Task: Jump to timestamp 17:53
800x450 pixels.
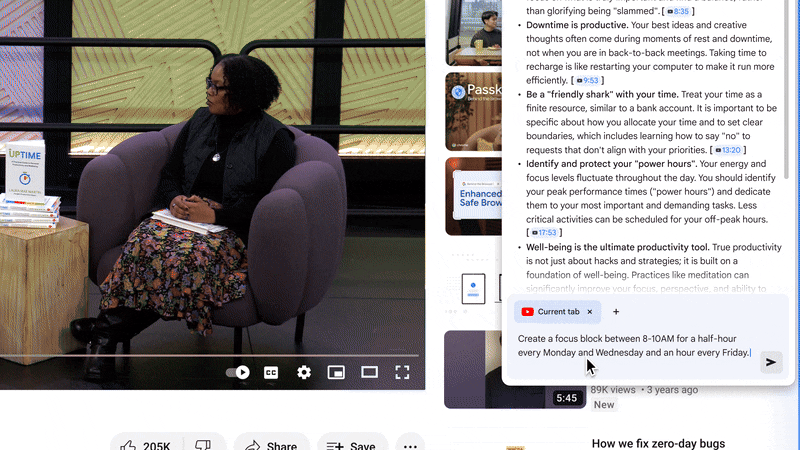Action: (544, 233)
